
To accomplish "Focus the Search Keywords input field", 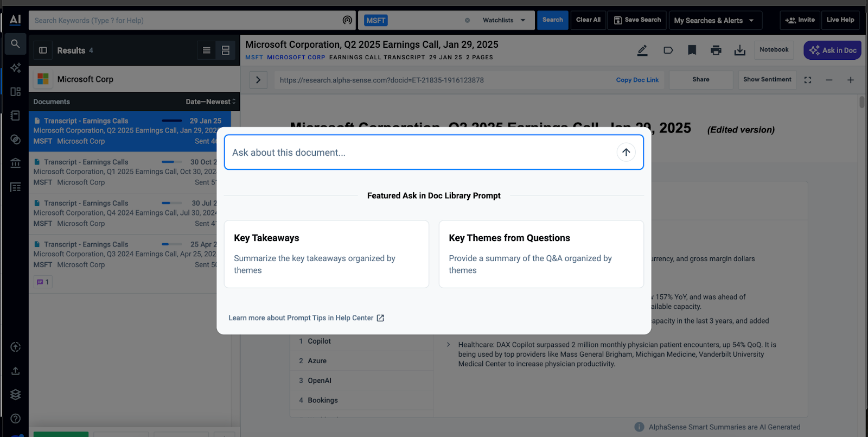I will pyautogui.click(x=184, y=21).
